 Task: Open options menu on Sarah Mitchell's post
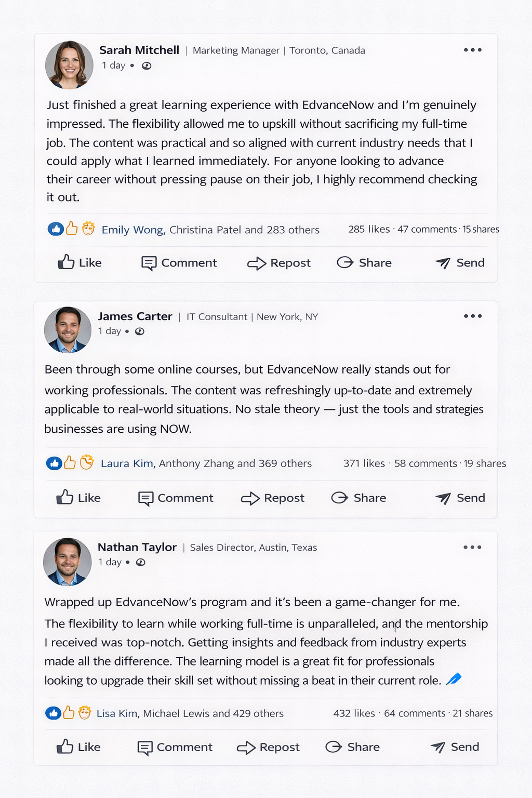click(x=472, y=50)
